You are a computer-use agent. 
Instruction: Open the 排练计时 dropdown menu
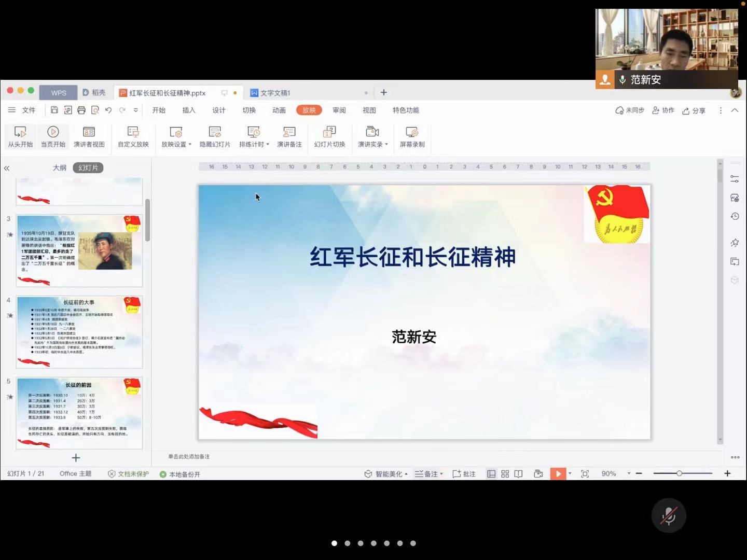pyautogui.click(x=268, y=145)
